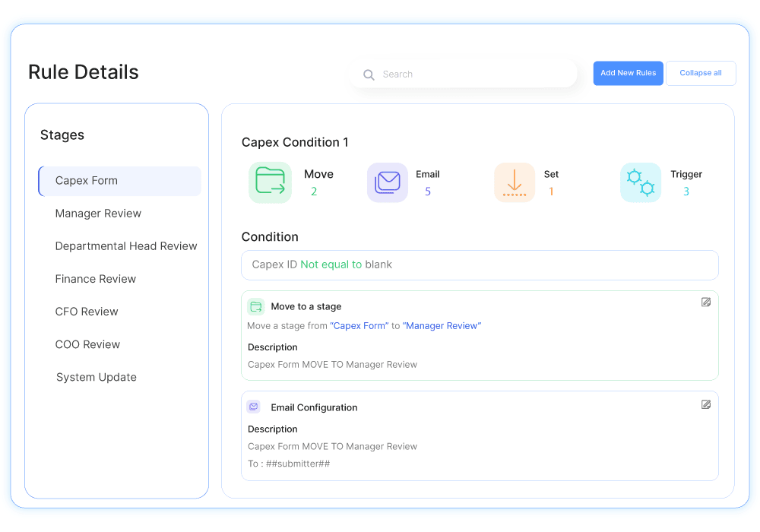Open the COO Review stage

coord(87,344)
